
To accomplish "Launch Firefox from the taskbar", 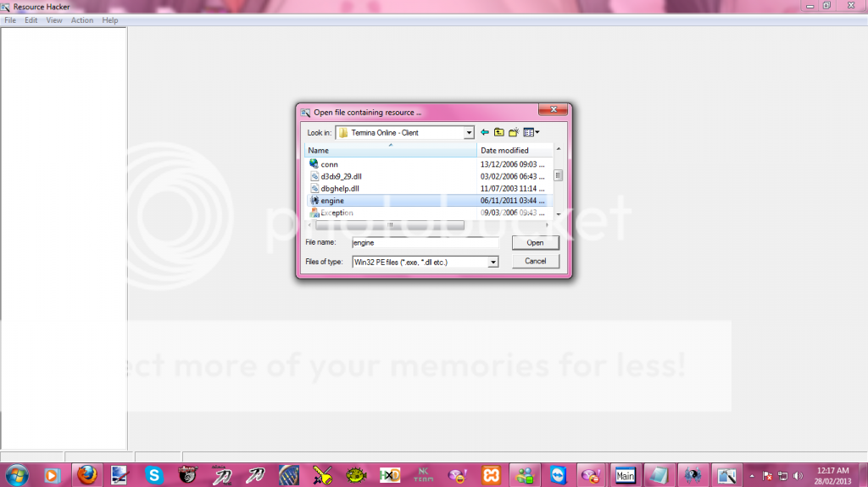I will [86, 474].
